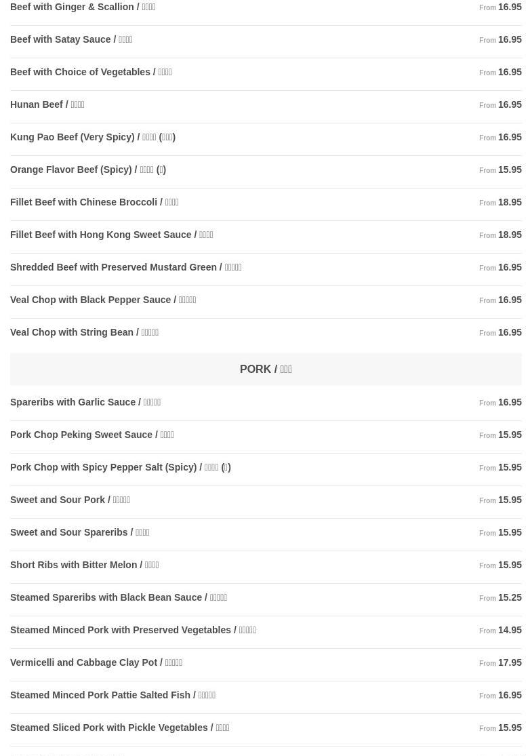The width and height of the screenshot is (532, 756).
Task: Choose Shredded Beef with Preserved Mustard Green
Action: (266, 269)
